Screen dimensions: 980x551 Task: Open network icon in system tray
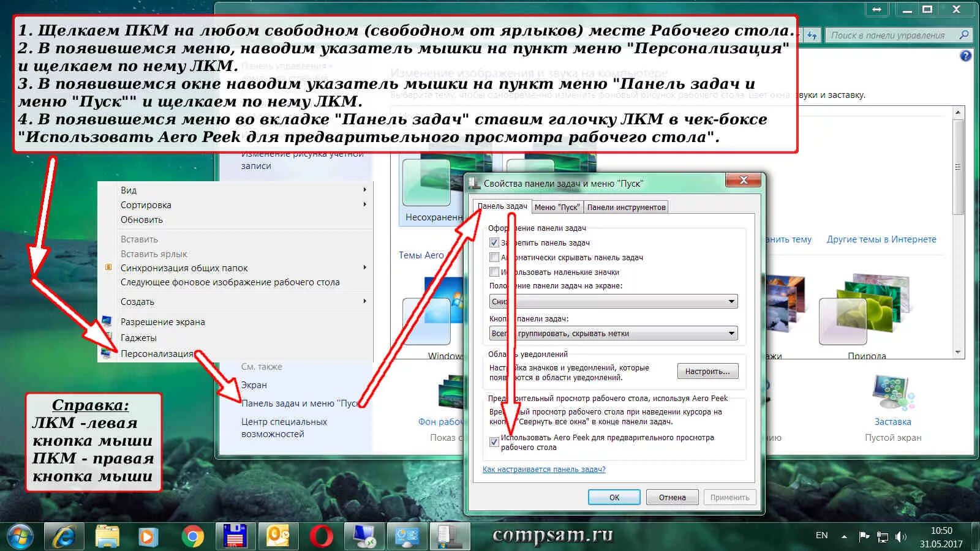point(883,537)
